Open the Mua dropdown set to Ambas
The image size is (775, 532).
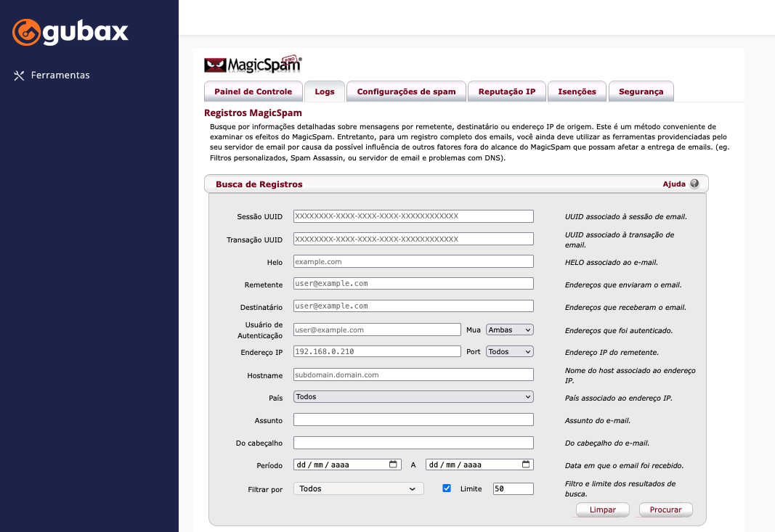tap(510, 330)
